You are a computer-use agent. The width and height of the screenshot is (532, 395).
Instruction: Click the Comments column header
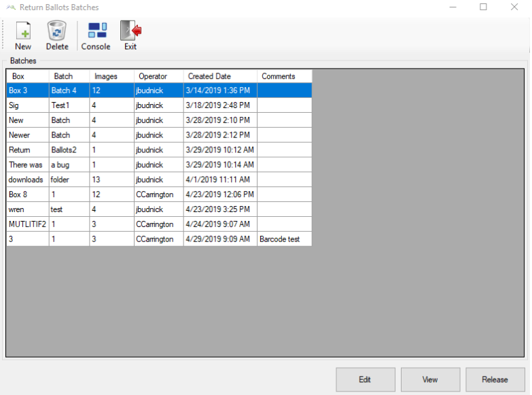coord(284,76)
